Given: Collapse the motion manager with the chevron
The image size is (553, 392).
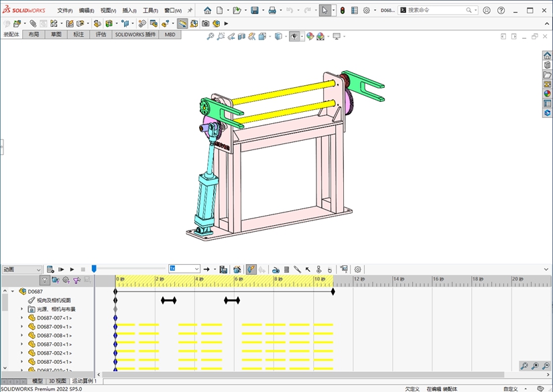Looking at the screenshot, I should (x=546, y=269).
